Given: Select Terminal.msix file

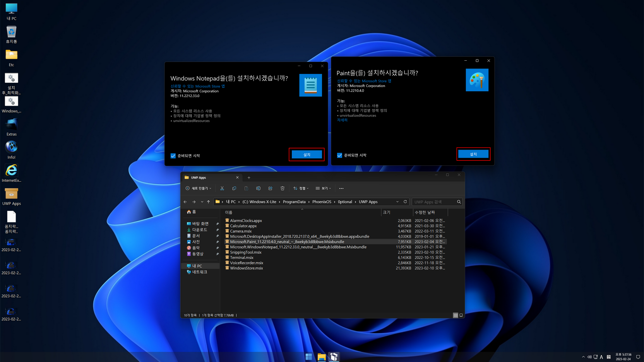Looking at the screenshot, I should click(x=241, y=258).
